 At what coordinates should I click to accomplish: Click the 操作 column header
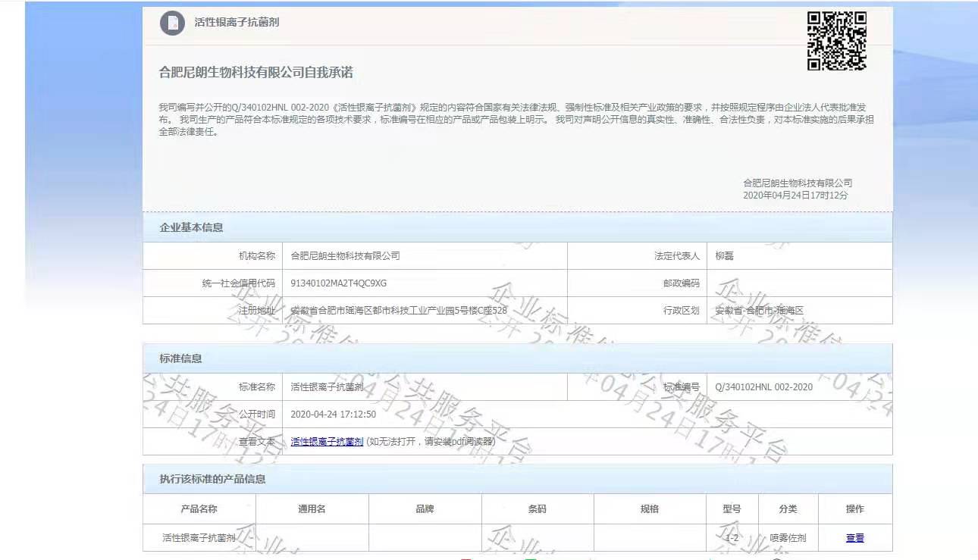[x=854, y=509]
